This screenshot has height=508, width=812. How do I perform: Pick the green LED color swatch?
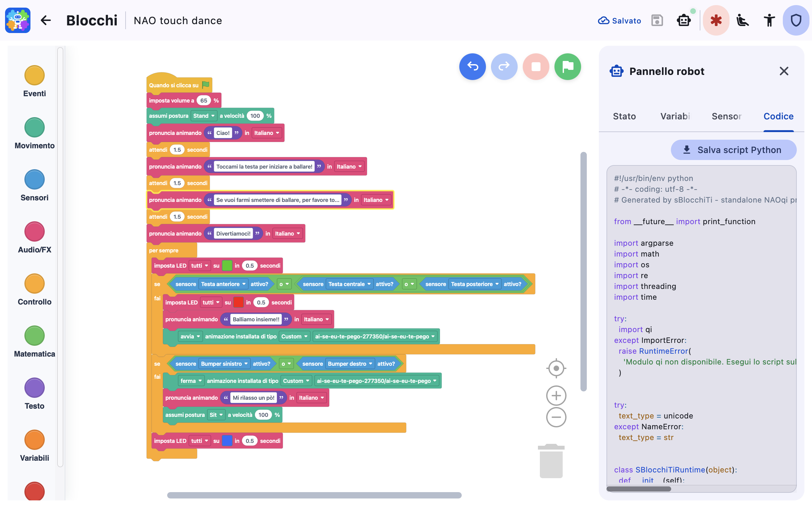pyautogui.click(x=227, y=266)
